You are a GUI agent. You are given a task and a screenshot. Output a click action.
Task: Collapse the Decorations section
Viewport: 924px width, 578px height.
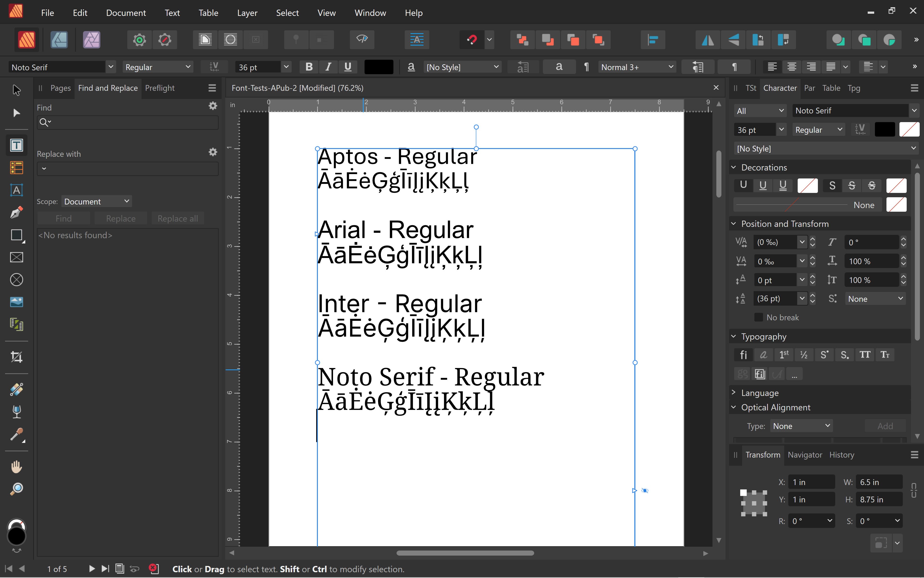pos(733,167)
